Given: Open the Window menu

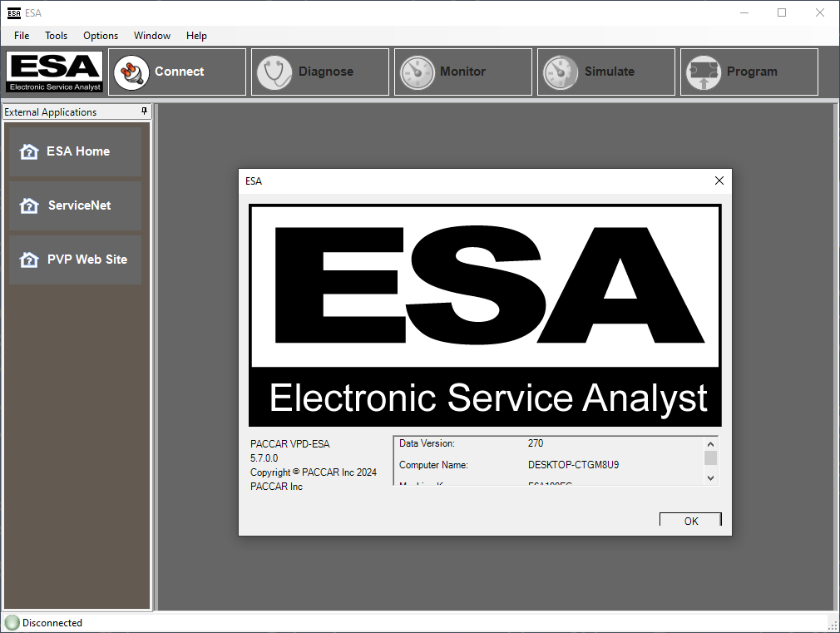Looking at the screenshot, I should coord(152,36).
